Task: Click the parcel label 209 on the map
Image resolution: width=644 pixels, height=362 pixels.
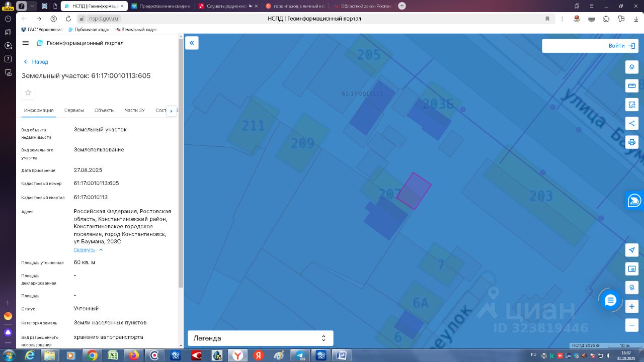Action: (302, 143)
